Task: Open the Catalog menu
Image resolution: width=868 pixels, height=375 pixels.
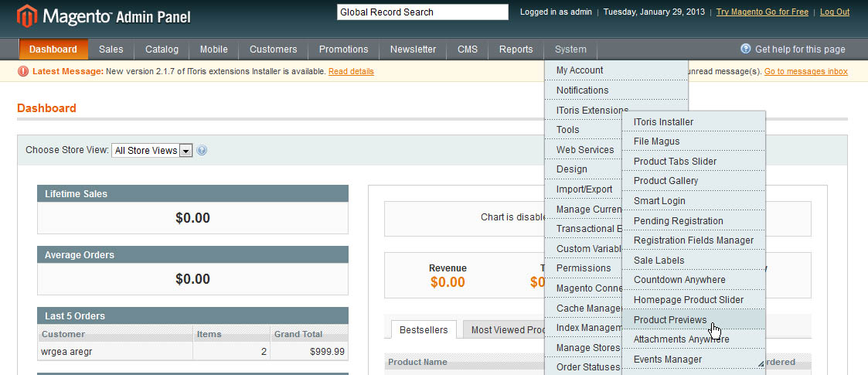Action: pos(162,49)
